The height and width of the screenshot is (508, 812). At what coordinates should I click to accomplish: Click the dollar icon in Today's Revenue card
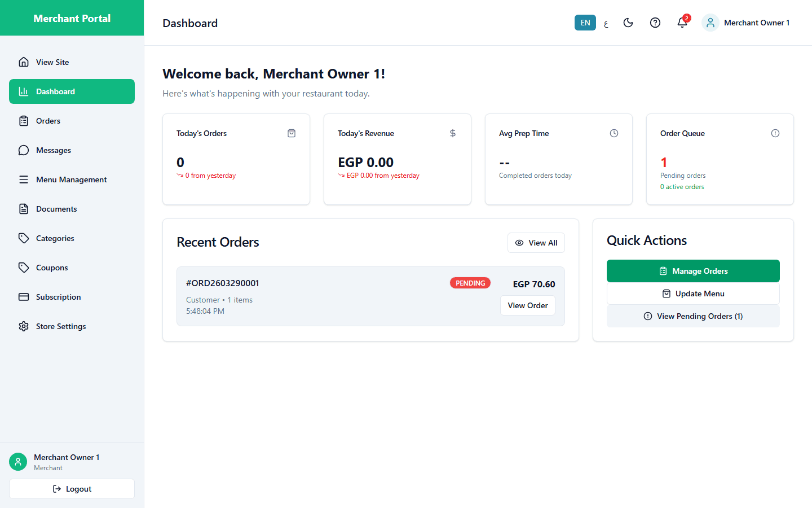(x=453, y=133)
